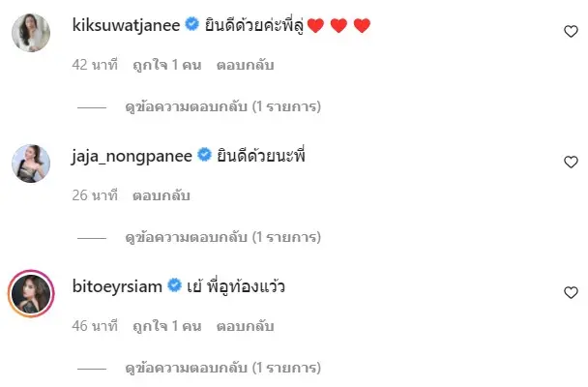View bitoeyrsiam's story avatar

pyautogui.click(x=30, y=292)
